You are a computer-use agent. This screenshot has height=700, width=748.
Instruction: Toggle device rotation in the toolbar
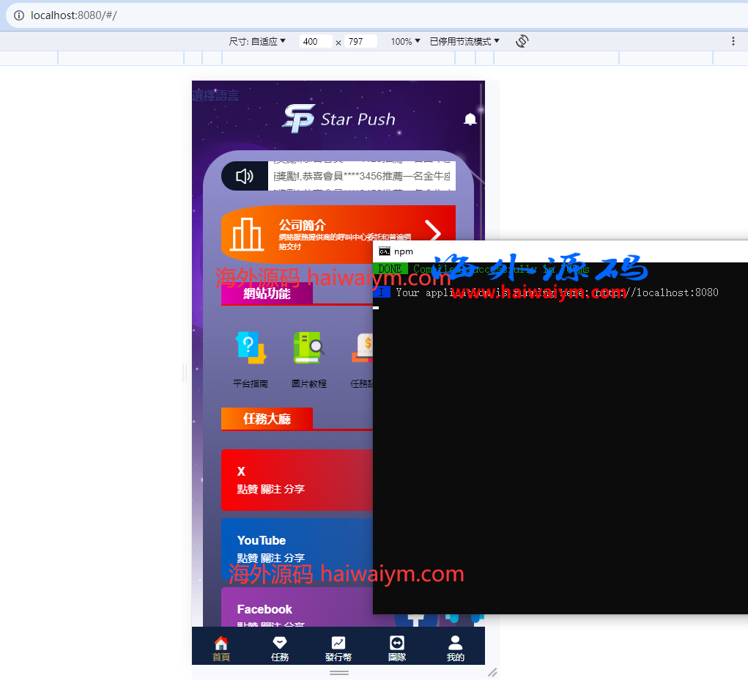[522, 41]
